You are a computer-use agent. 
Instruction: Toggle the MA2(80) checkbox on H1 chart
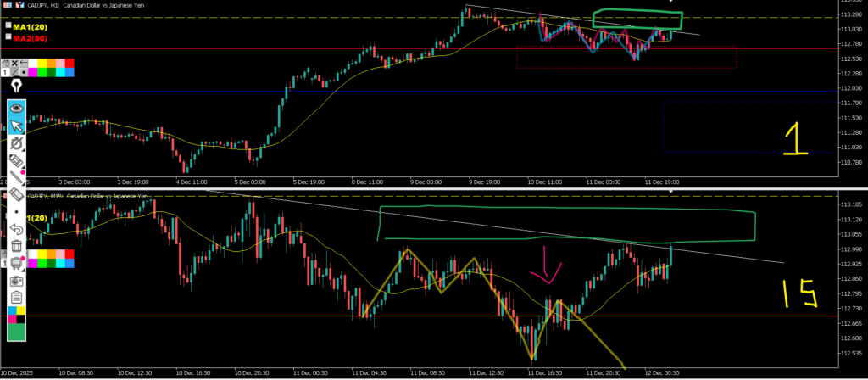(8, 37)
